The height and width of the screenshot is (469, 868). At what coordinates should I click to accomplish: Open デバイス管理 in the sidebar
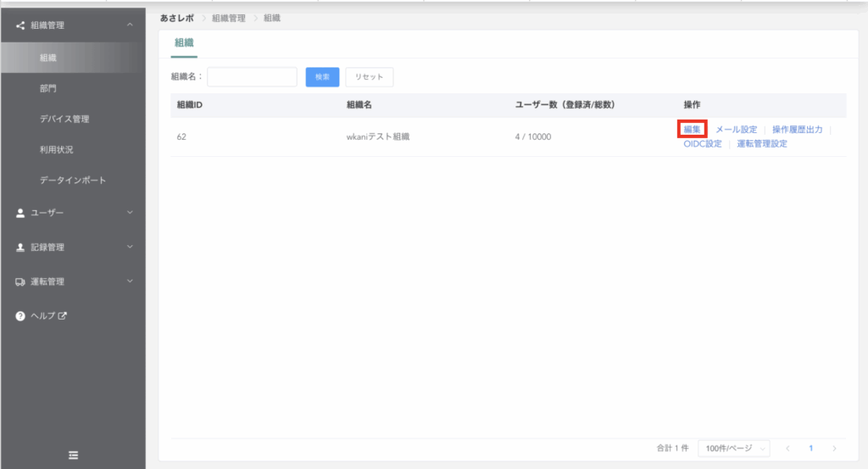[x=64, y=119]
